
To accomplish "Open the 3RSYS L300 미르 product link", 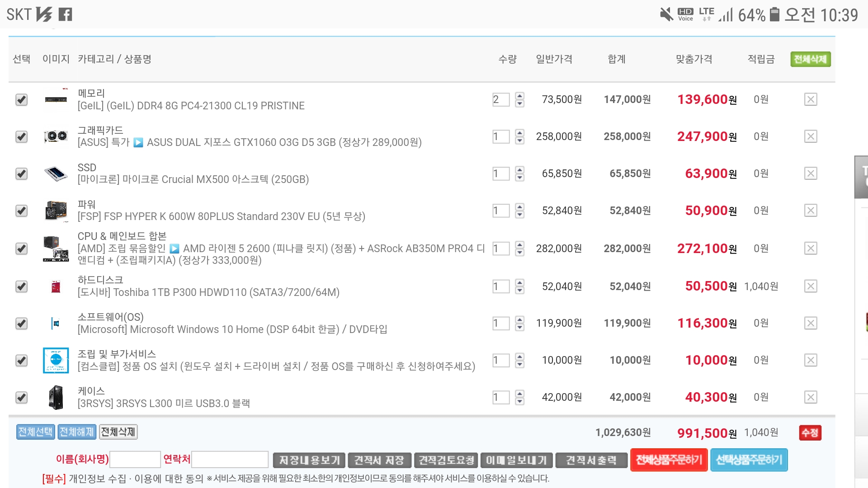I will [x=164, y=404].
